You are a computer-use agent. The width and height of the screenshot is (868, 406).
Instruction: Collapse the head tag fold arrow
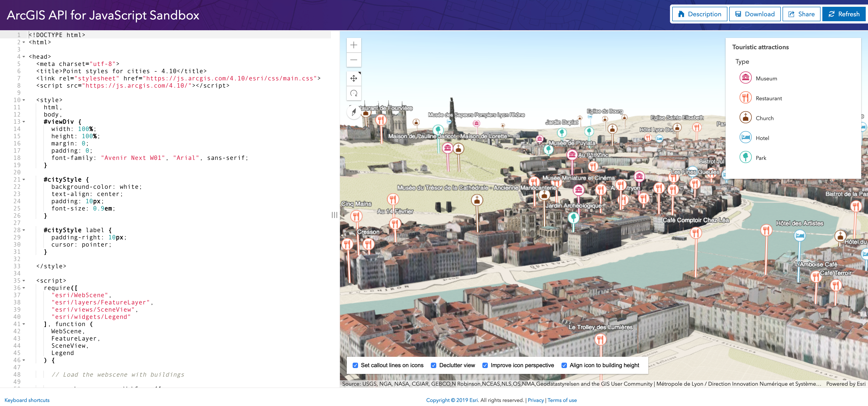pyautogui.click(x=24, y=57)
